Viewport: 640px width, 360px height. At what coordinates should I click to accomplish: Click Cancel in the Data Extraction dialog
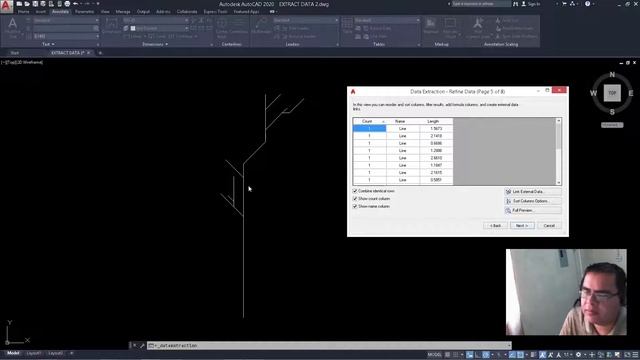549,225
